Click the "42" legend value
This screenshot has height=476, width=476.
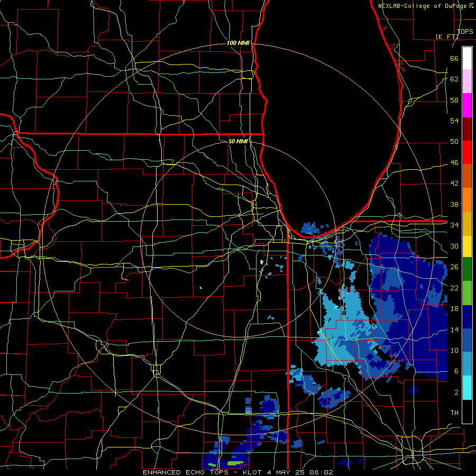454,184
